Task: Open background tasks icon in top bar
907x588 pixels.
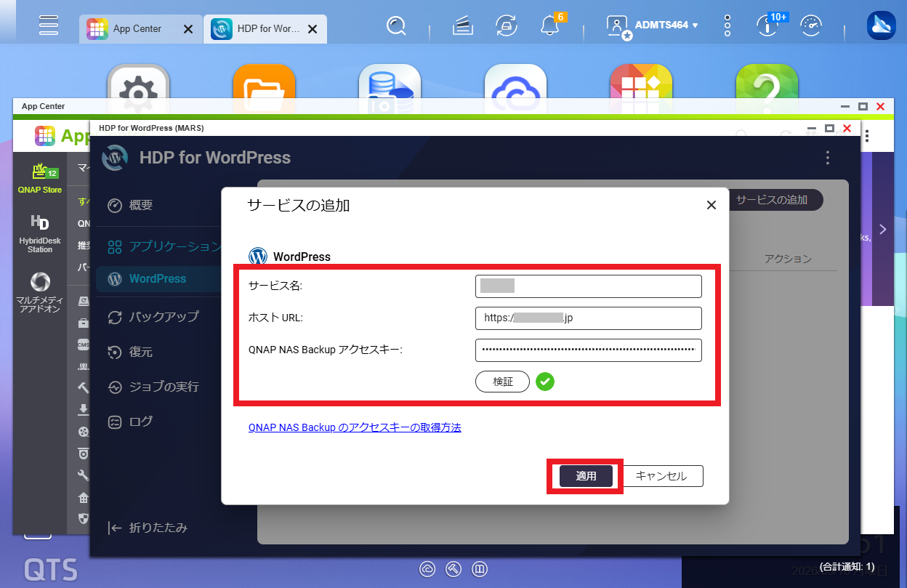Action: tap(463, 26)
